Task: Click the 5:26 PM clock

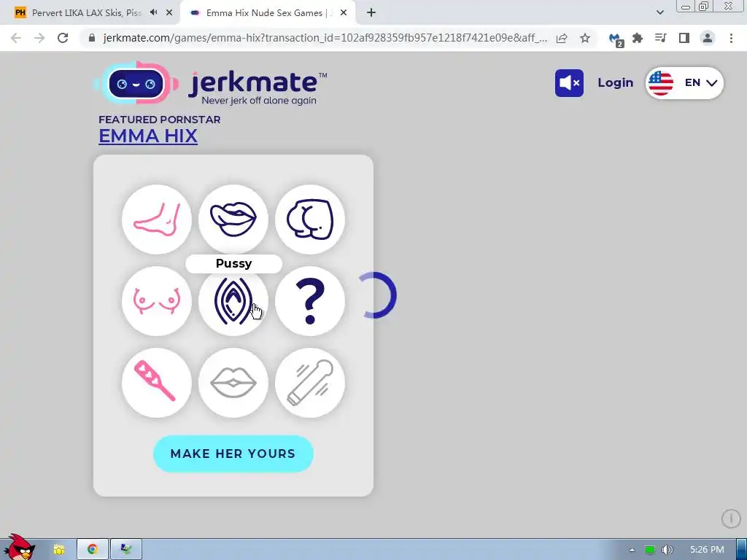Action: click(x=707, y=550)
